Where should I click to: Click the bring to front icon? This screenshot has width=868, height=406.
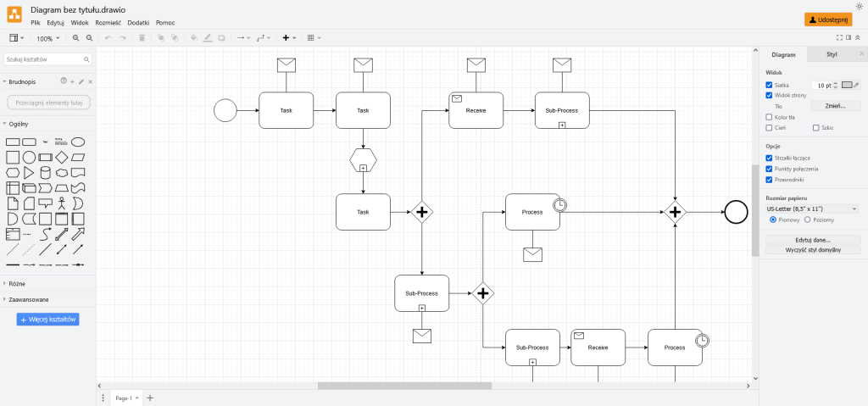(161, 38)
